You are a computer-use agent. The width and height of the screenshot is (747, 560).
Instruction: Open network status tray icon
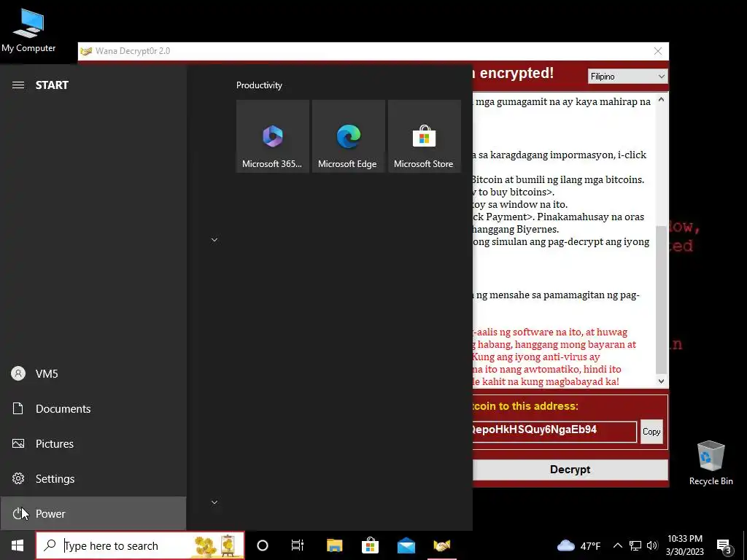coord(635,545)
